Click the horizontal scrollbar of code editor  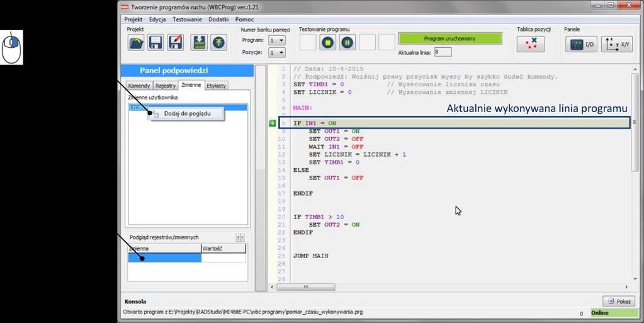point(305,287)
